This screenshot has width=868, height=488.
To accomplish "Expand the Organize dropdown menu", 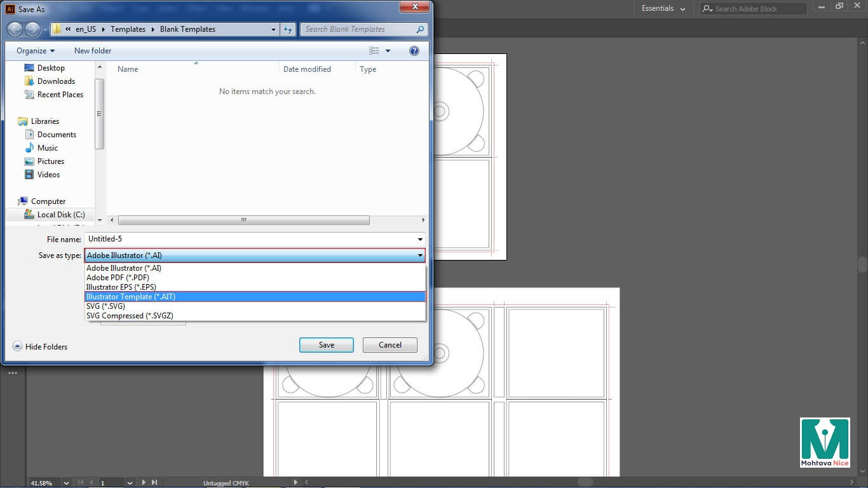I will 36,51.
